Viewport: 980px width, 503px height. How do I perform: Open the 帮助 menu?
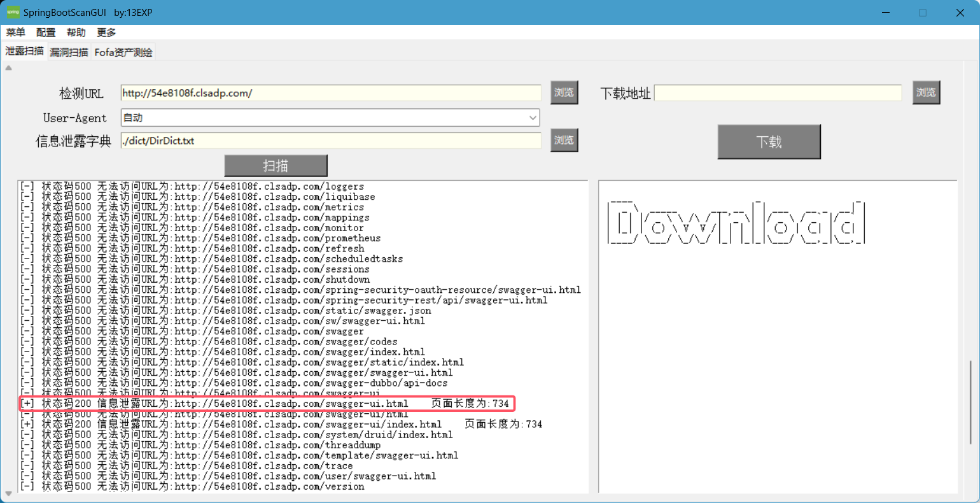76,32
